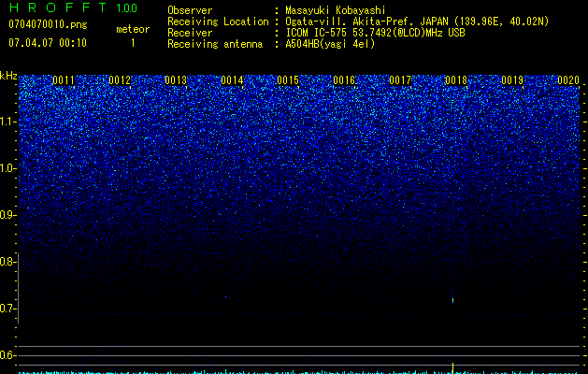588x374 pixels.
Task: Click the 0.8 frequency axis label
Action: click(x=7, y=262)
